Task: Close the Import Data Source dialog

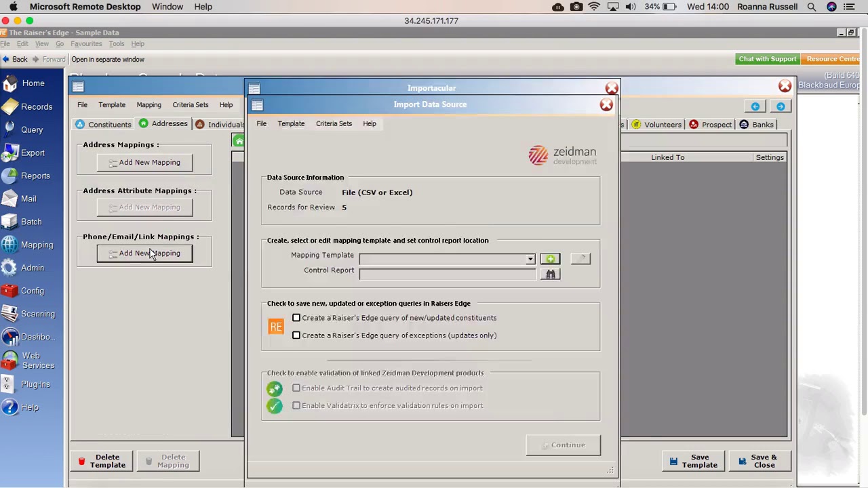Action: (606, 105)
